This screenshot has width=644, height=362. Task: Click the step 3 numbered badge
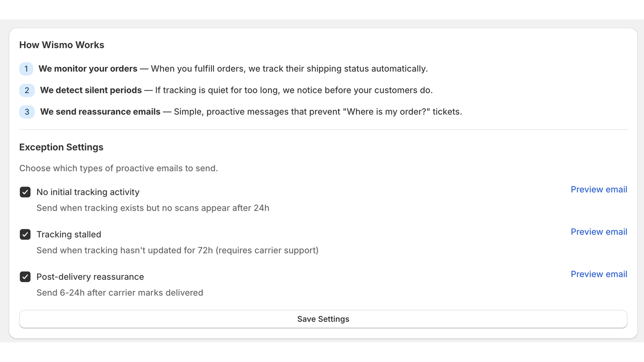tap(27, 112)
